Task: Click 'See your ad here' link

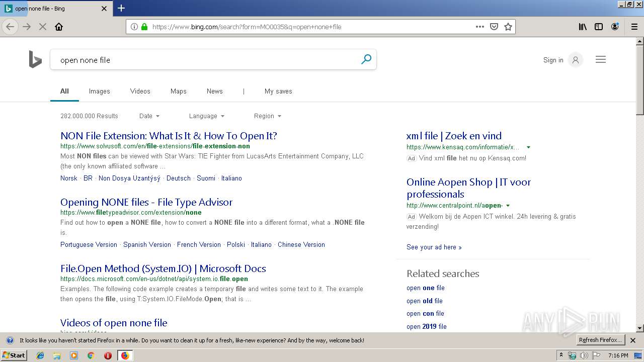Action: [434, 247]
